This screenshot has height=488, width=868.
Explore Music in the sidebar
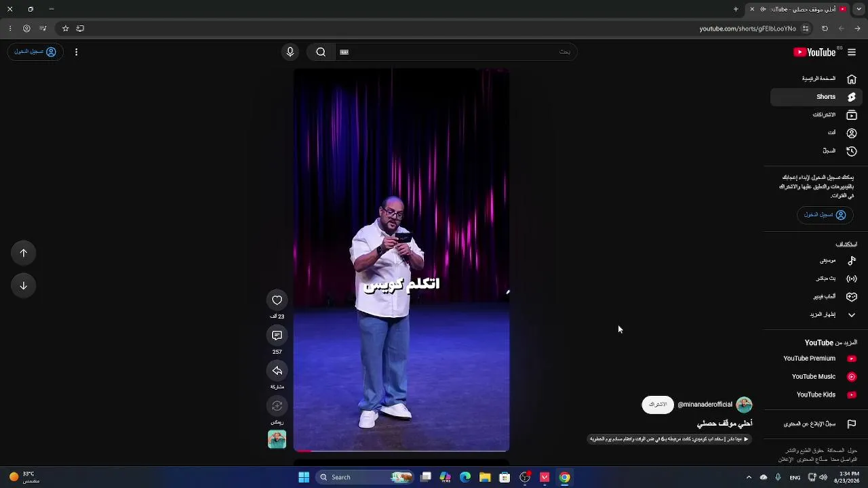coord(815,260)
